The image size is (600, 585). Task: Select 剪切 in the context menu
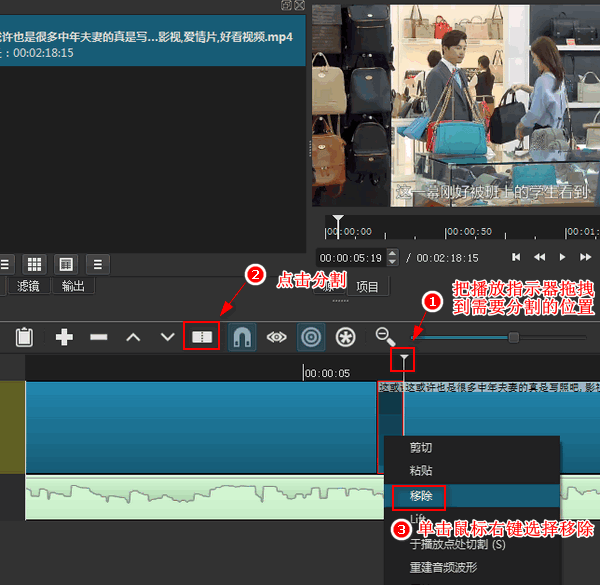pyautogui.click(x=472, y=447)
